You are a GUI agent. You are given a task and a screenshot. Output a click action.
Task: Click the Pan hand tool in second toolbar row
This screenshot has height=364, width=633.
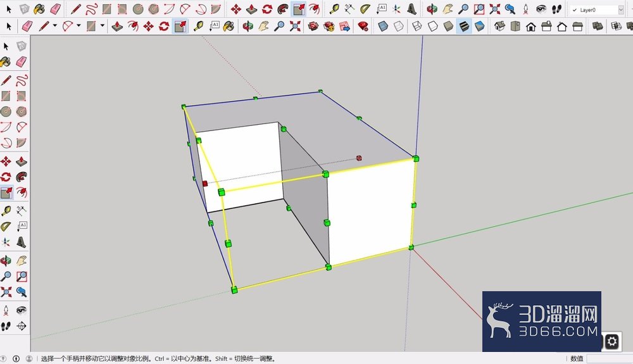coord(263,27)
